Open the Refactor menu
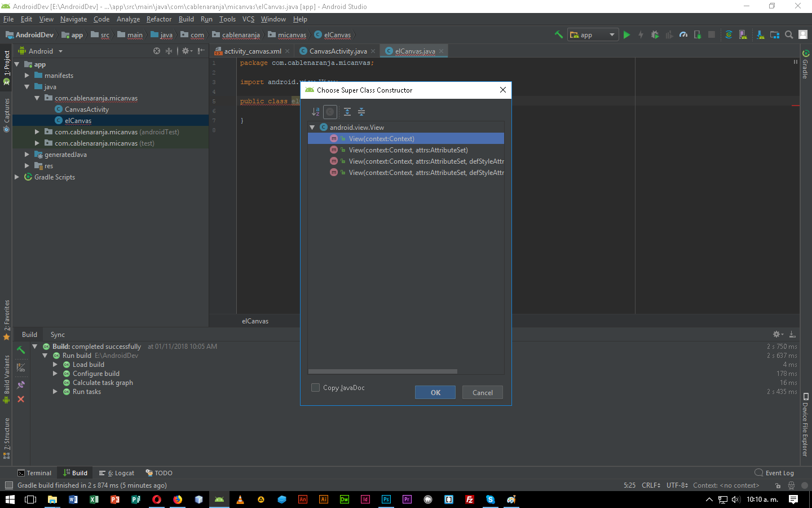This screenshot has height=508, width=812. pyautogui.click(x=159, y=19)
